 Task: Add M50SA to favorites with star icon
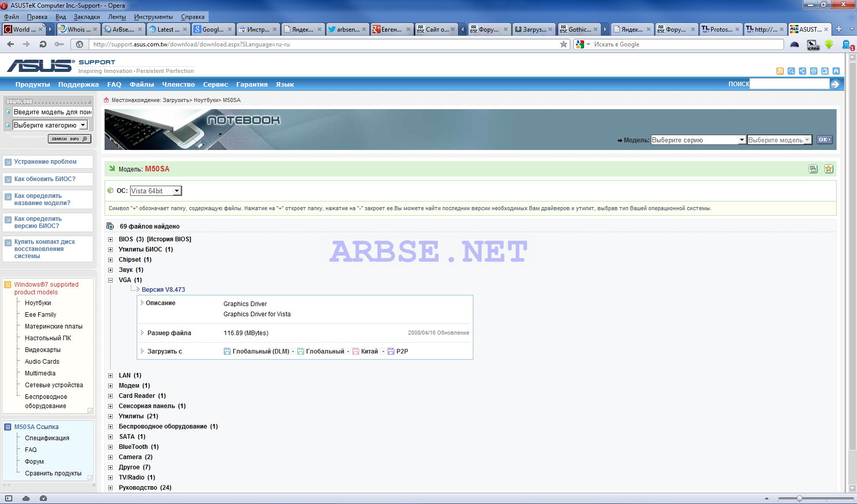tap(829, 169)
